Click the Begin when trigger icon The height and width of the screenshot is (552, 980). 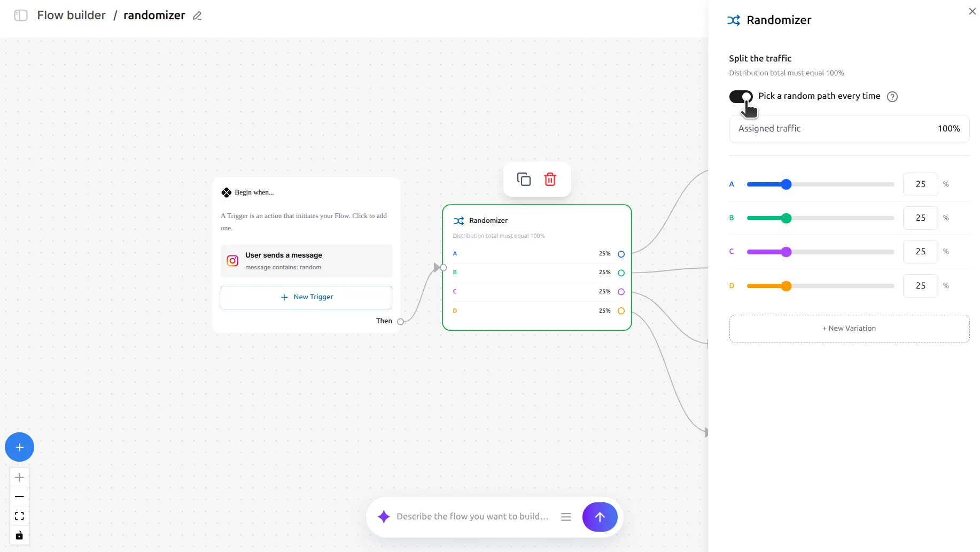[227, 192]
